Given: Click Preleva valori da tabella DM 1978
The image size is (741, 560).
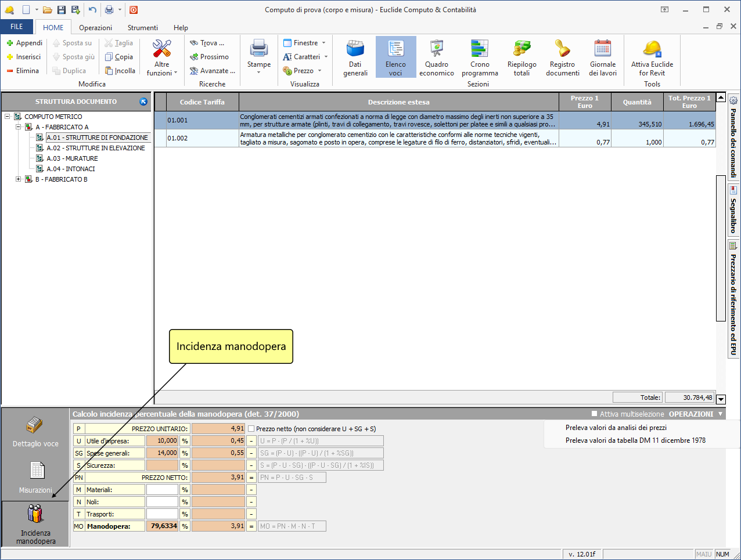Looking at the screenshot, I should tap(635, 440).
